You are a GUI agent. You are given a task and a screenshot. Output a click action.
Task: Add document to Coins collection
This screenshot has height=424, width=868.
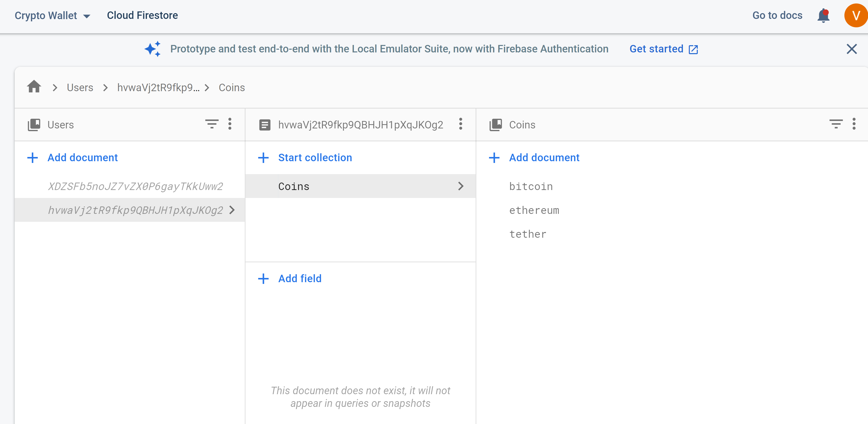coord(543,158)
